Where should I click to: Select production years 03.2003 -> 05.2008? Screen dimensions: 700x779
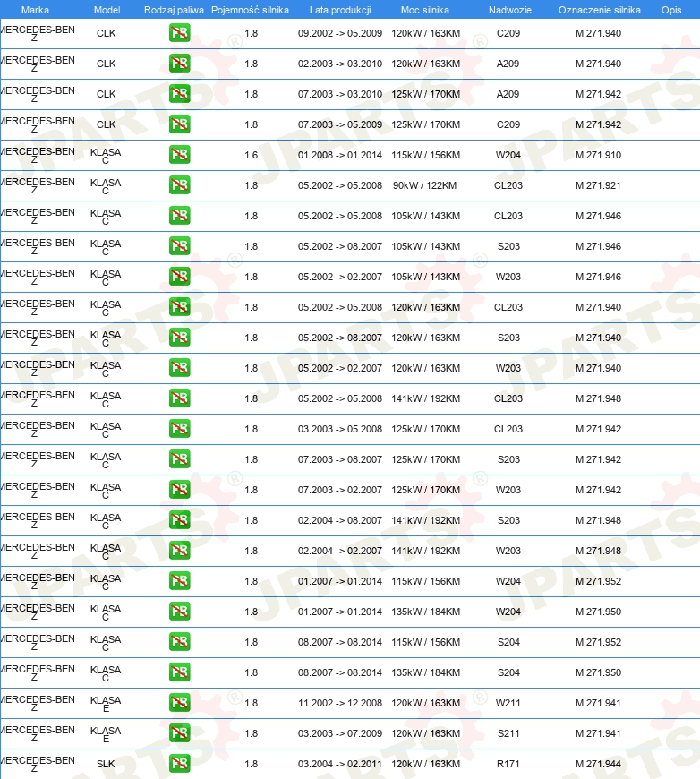point(340,429)
